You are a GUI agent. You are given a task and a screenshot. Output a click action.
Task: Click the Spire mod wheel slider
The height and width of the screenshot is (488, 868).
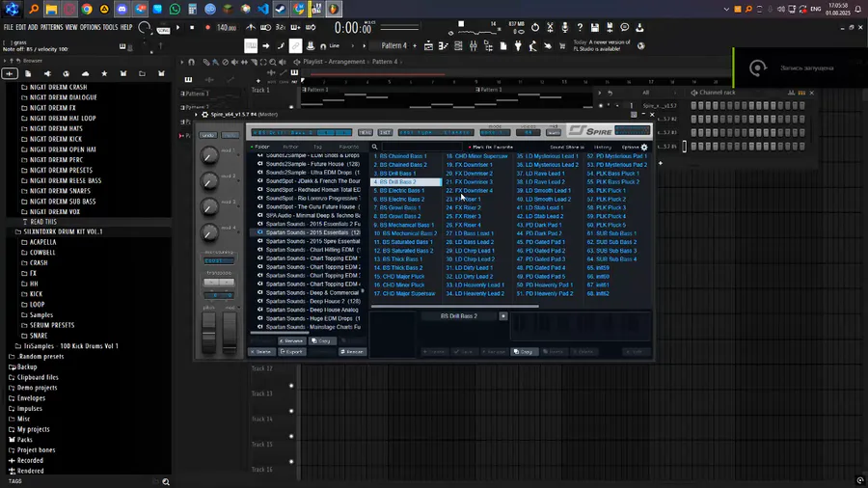(230, 332)
